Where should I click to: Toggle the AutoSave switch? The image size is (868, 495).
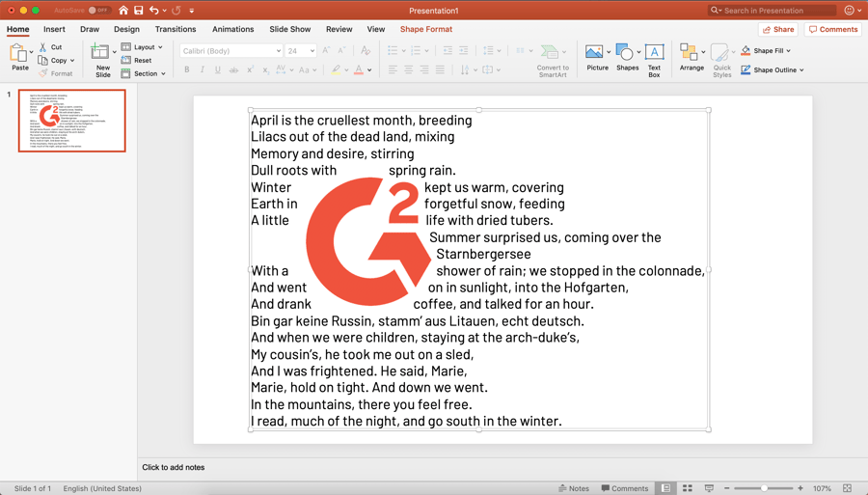point(99,10)
